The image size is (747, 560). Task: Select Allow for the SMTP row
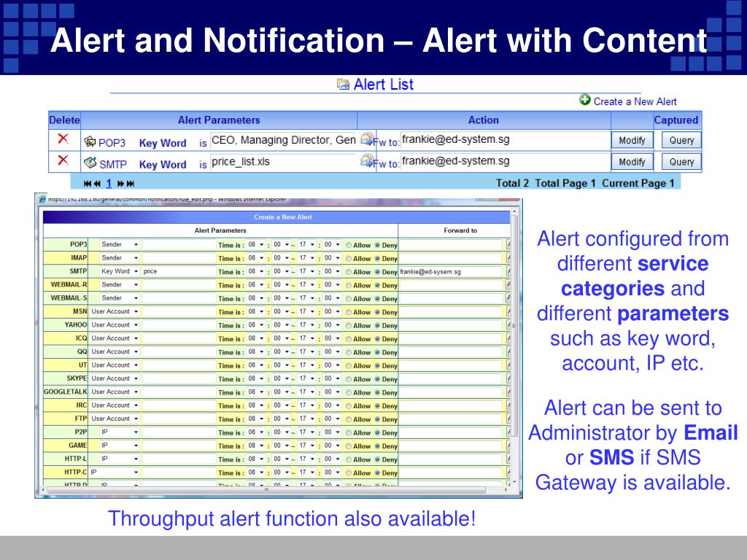(x=349, y=272)
